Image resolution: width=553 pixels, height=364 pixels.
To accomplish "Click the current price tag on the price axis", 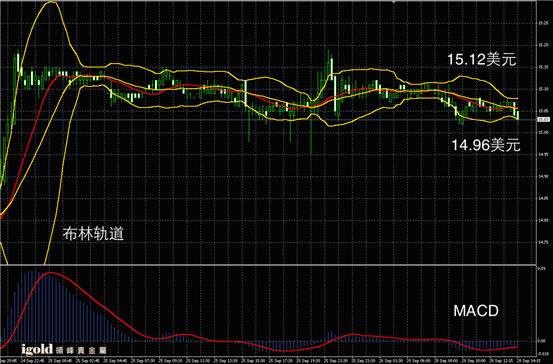I will (543, 120).
